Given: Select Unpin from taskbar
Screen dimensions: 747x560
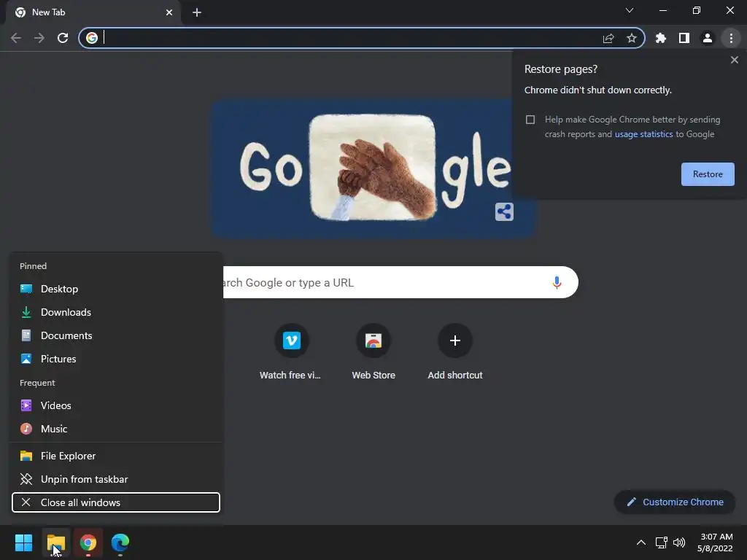Looking at the screenshot, I should [x=116, y=480].
